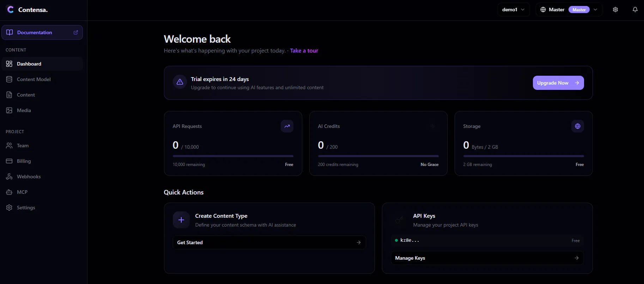This screenshot has height=284, width=644.
Task: Click '10,000 remaining' text
Action: [189, 165]
